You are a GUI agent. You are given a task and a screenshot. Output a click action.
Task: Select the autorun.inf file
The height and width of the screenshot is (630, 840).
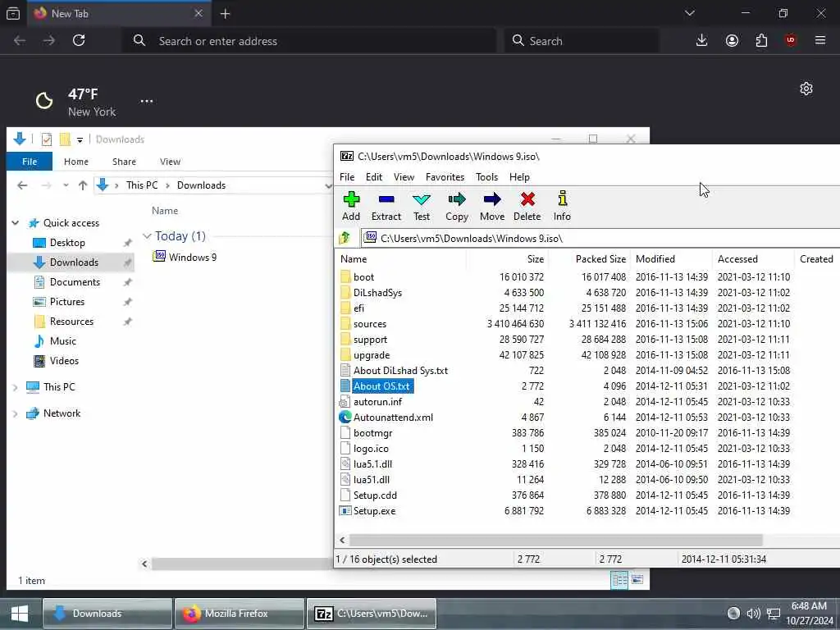tap(377, 402)
